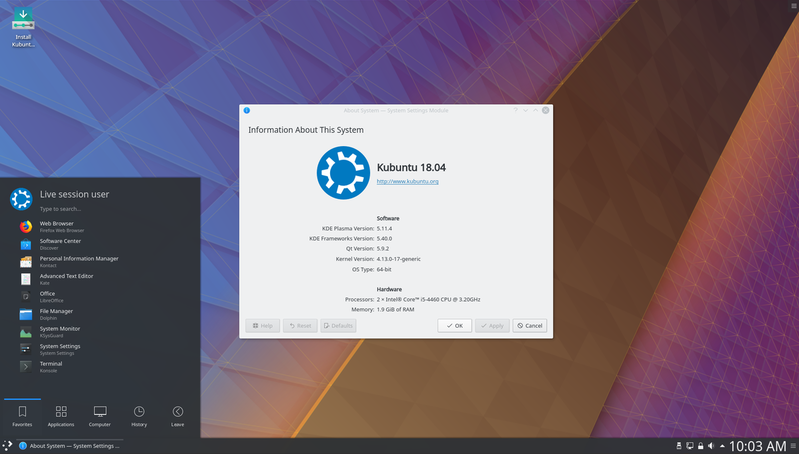
Task: Click the volume icon in system tray
Action: (710, 446)
